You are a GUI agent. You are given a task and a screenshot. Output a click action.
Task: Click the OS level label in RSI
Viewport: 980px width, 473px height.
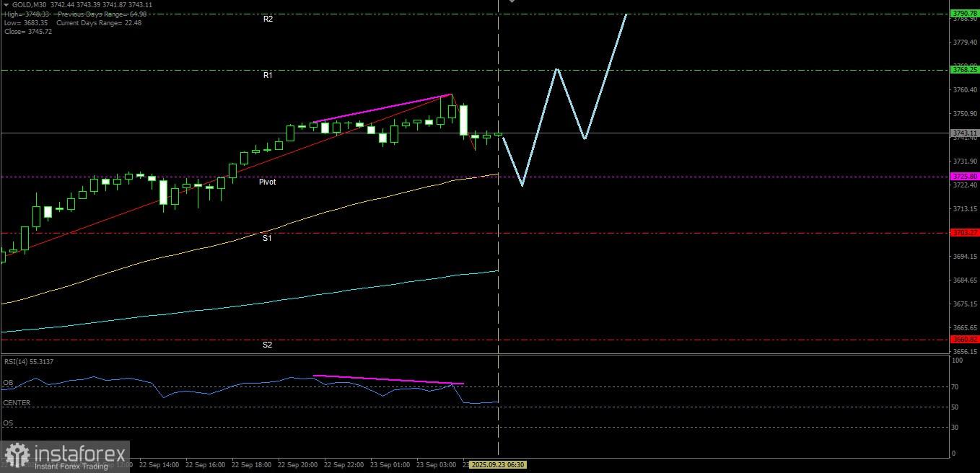pos(7,423)
